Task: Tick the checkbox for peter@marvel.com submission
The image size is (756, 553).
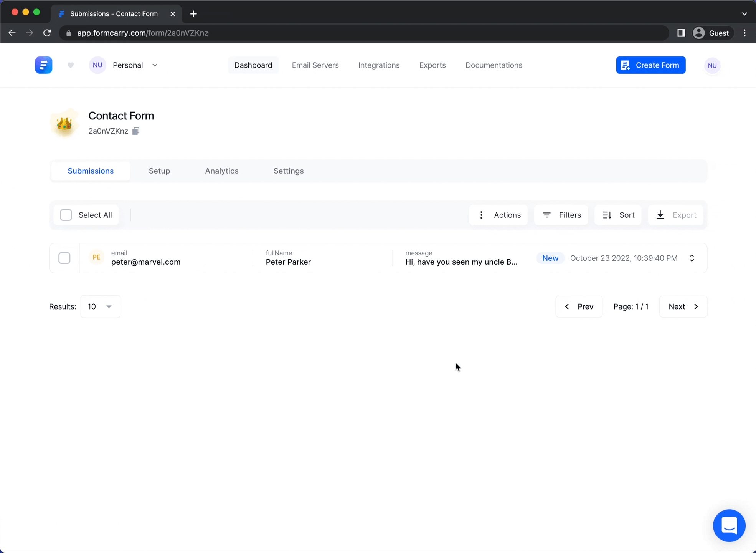Action: (x=64, y=258)
